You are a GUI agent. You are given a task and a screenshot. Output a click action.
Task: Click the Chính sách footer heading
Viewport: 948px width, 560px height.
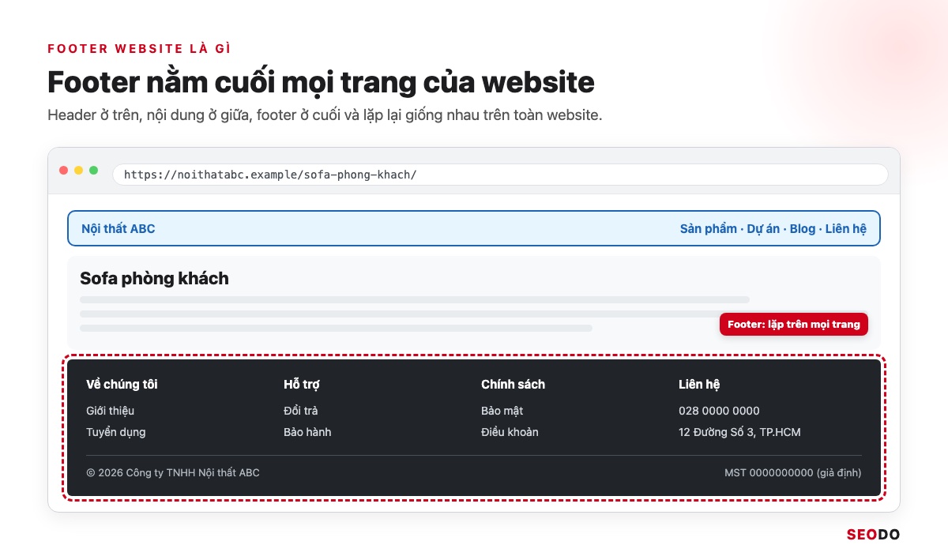pos(513,385)
